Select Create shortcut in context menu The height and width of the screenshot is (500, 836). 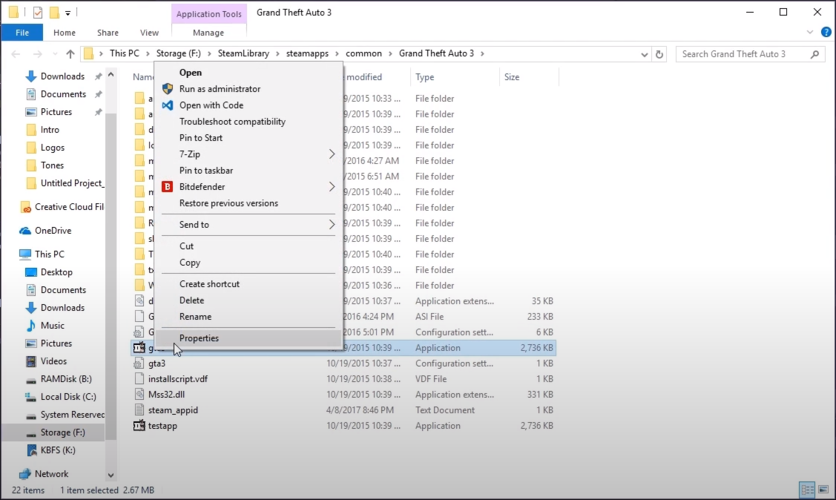209,284
